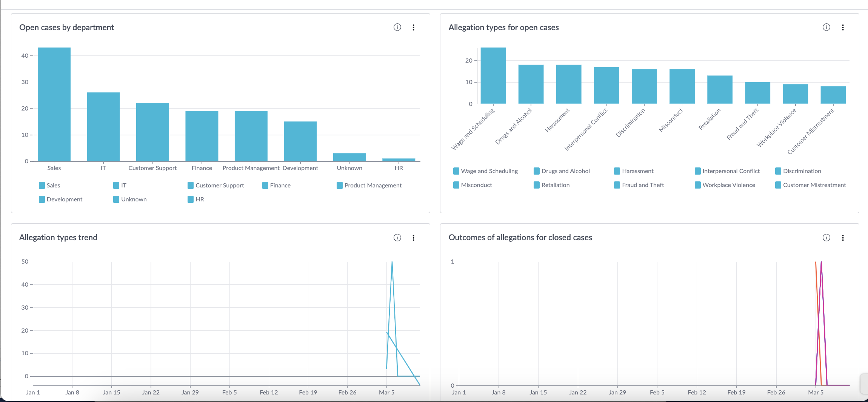Click the small HR bar
This screenshot has height=402, width=868.
(x=399, y=160)
